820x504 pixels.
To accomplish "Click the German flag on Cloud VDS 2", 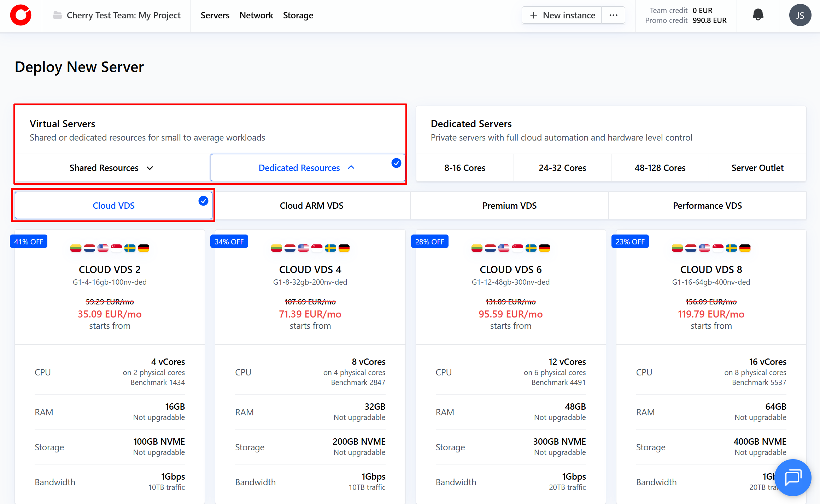I will (143, 248).
